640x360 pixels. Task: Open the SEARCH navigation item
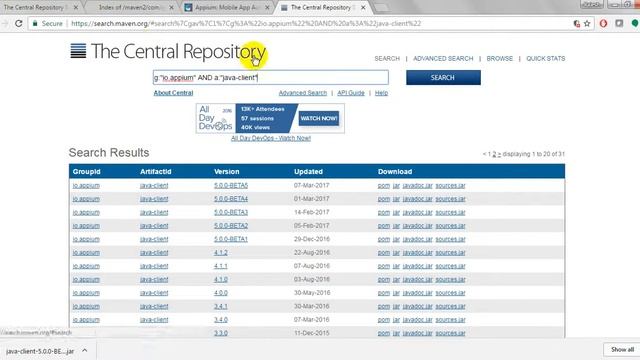[x=387, y=58]
